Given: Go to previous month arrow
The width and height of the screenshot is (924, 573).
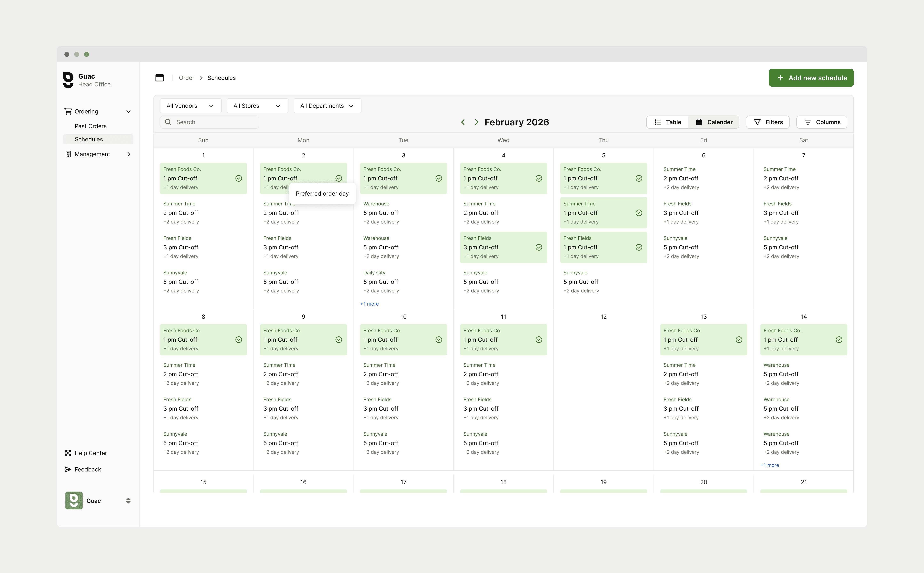Looking at the screenshot, I should point(463,122).
